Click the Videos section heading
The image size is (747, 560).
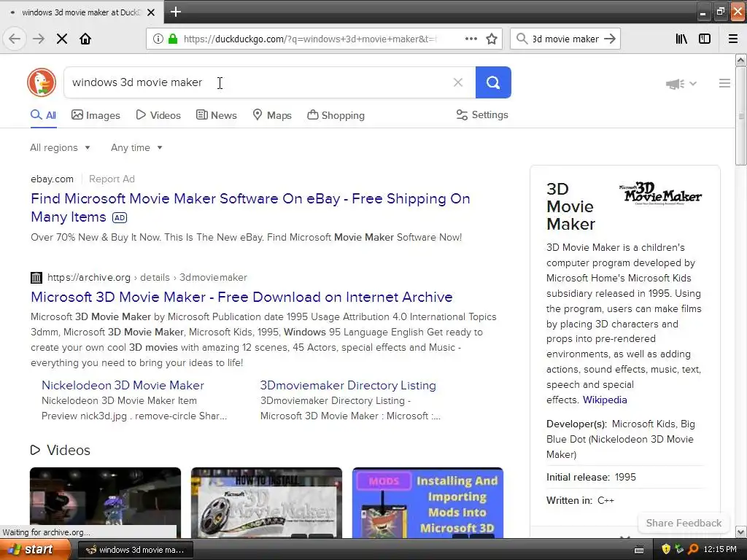point(61,450)
